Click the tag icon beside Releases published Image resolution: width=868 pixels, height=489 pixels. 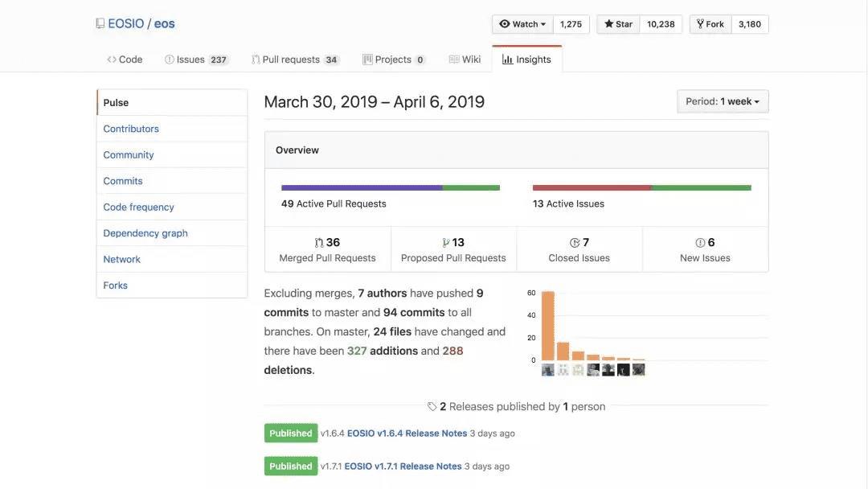pyautogui.click(x=432, y=407)
